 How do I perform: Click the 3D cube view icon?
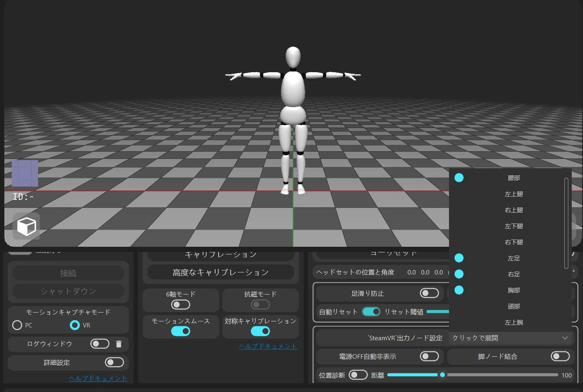tap(26, 226)
